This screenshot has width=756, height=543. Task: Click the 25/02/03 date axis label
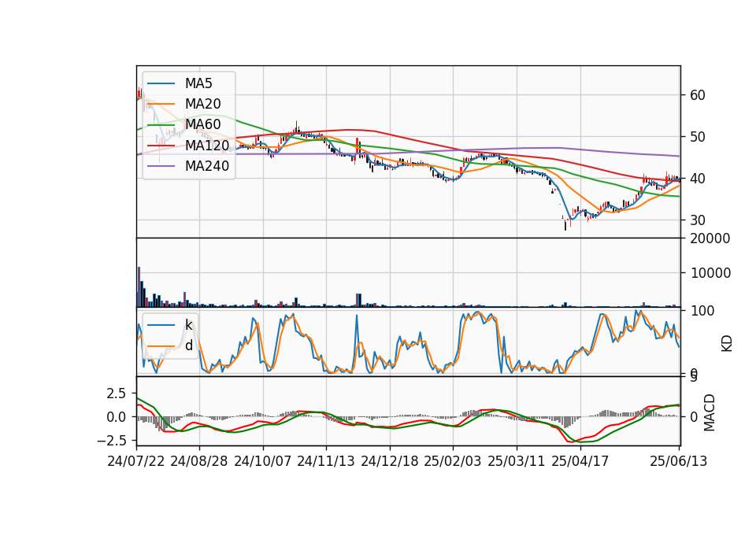click(453, 461)
